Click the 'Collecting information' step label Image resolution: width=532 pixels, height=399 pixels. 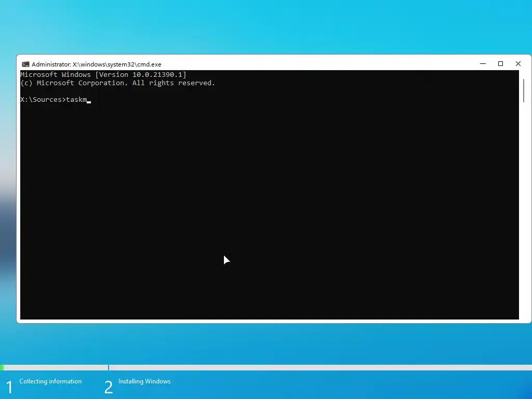(50, 381)
